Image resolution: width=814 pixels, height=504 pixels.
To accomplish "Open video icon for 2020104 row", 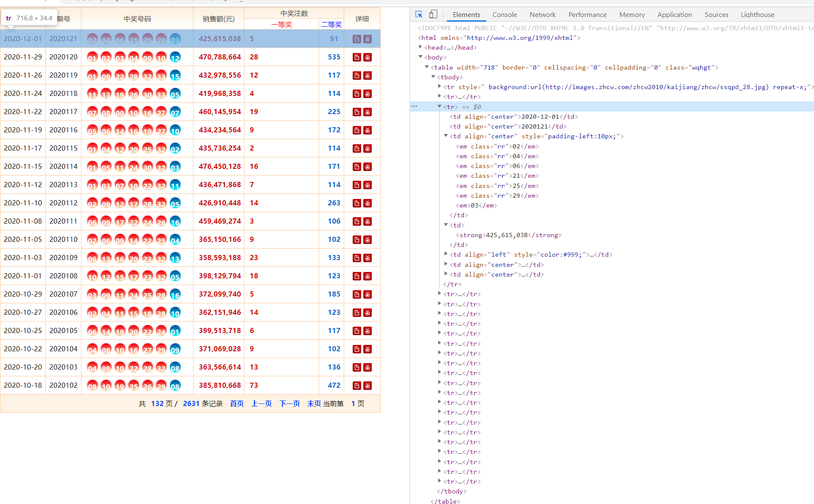I will pyautogui.click(x=368, y=349).
